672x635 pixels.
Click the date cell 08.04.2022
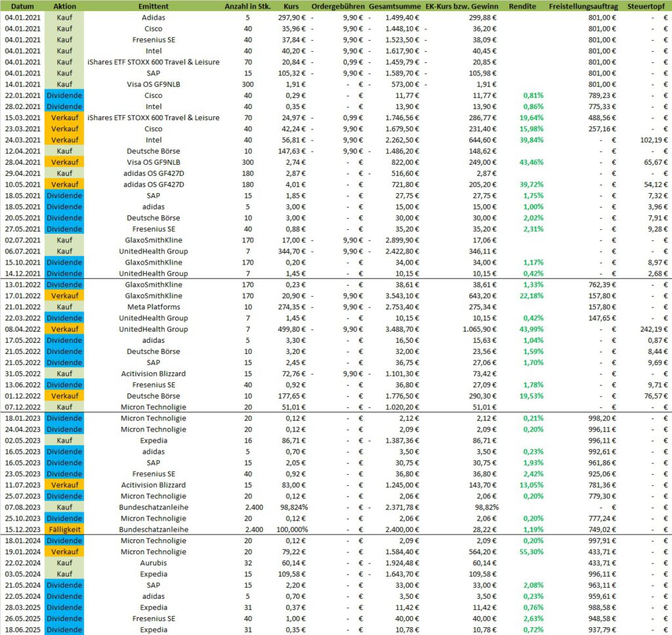(x=23, y=330)
